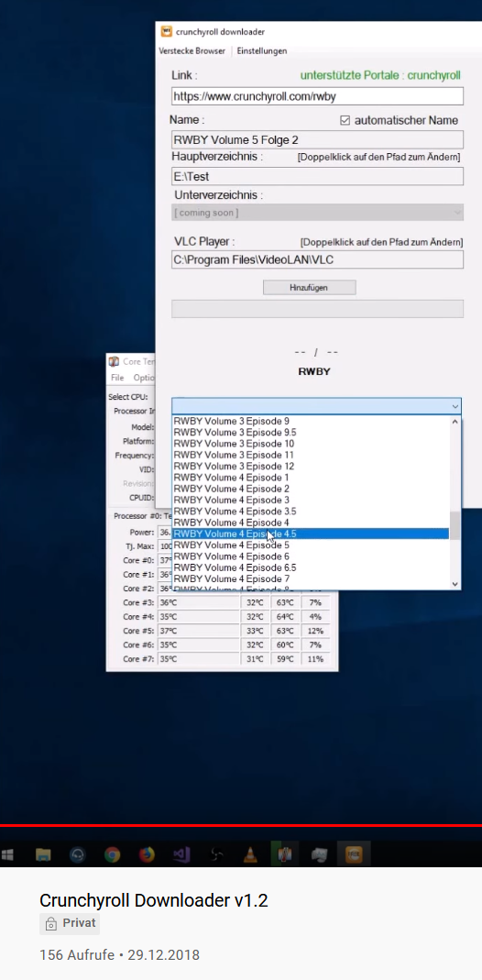Viewport: 482px width, 980px height.
Task: Click the Link URL input field
Action: click(x=317, y=96)
